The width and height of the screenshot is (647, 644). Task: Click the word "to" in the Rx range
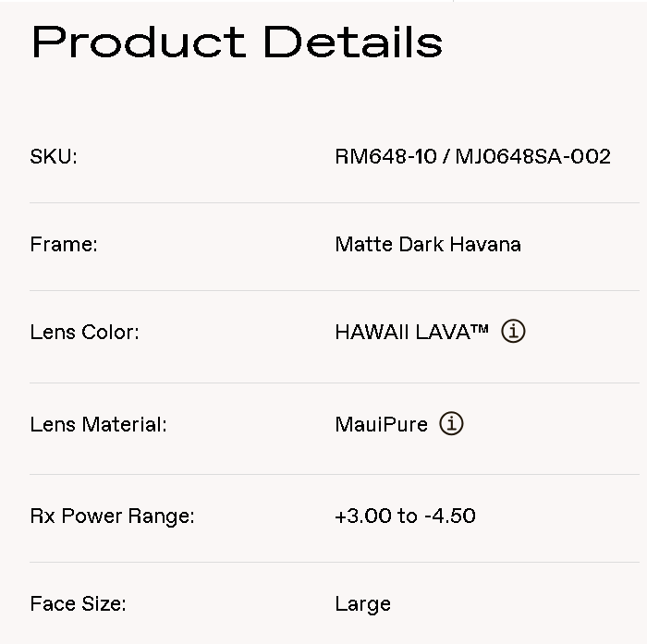click(x=408, y=516)
